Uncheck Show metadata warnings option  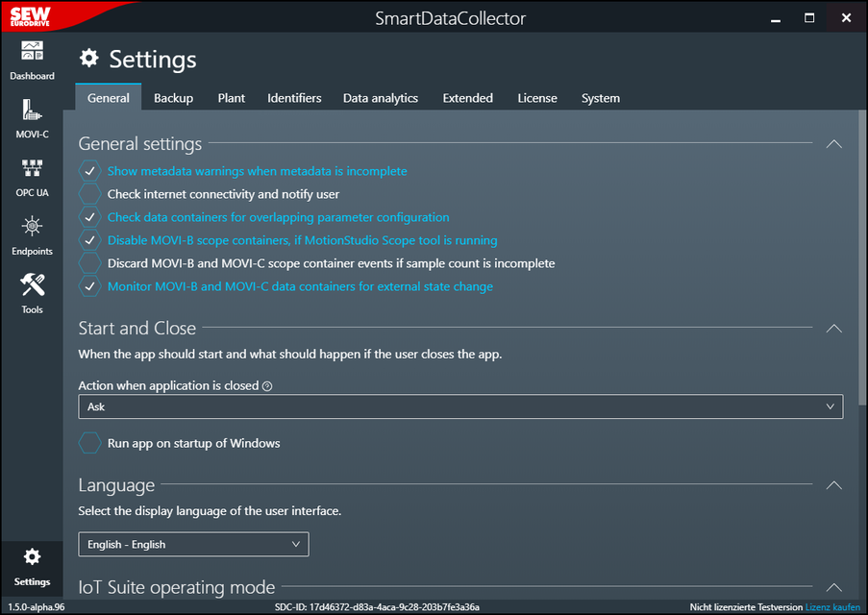click(x=89, y=171)
